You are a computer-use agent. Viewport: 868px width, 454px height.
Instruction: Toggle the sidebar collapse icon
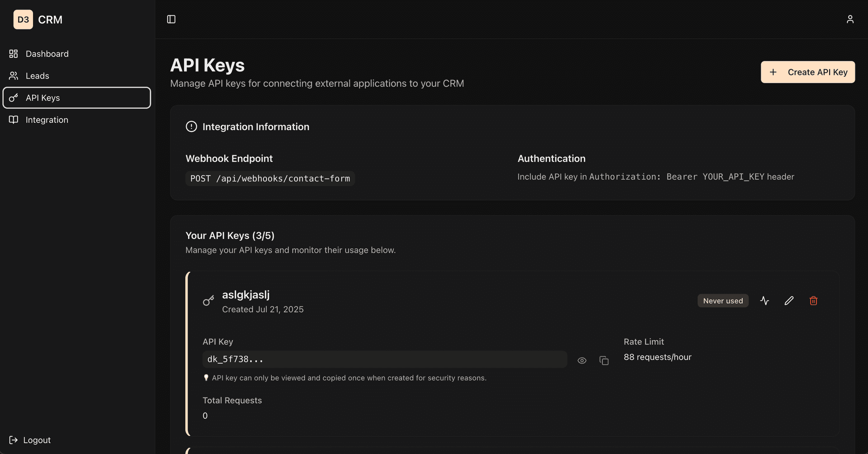pyautogui.click(x=171, y=19)
